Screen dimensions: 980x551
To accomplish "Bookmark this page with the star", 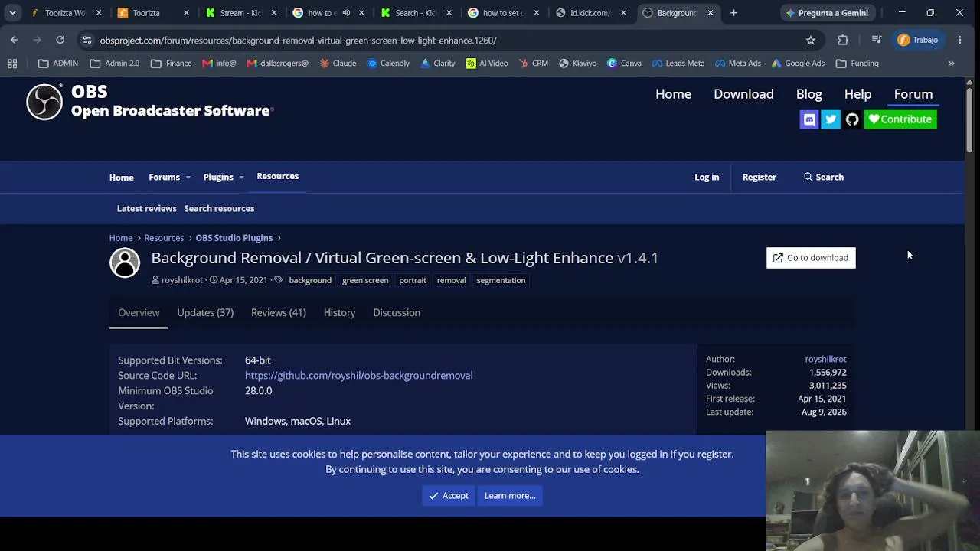I will (811, 40).
